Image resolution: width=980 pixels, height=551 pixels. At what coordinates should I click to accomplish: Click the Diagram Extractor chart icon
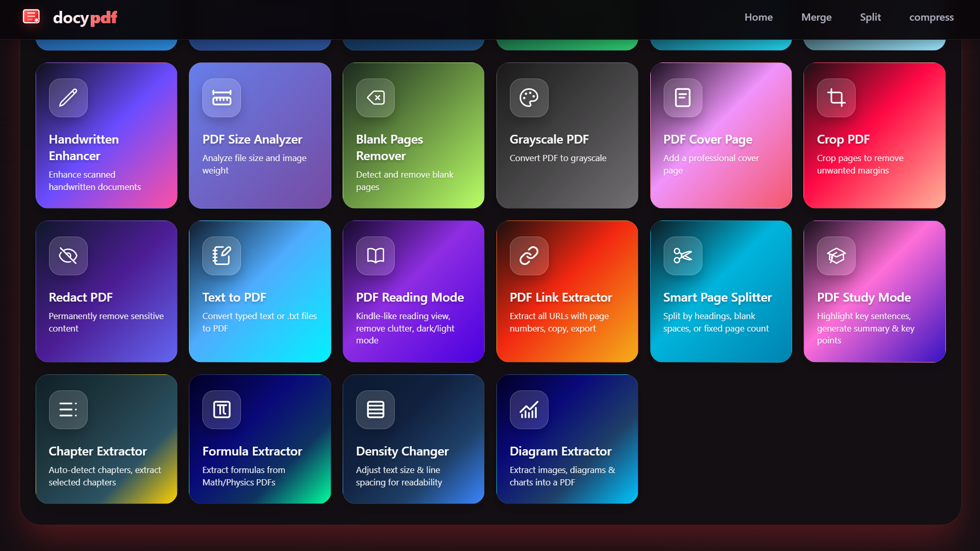click(528, 410)
